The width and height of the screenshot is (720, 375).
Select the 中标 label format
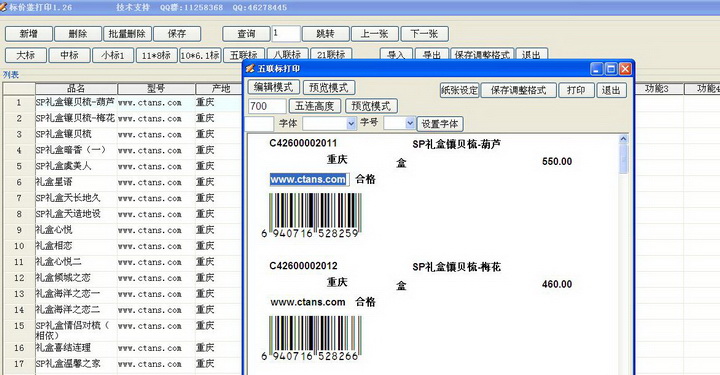click(69, 55)
